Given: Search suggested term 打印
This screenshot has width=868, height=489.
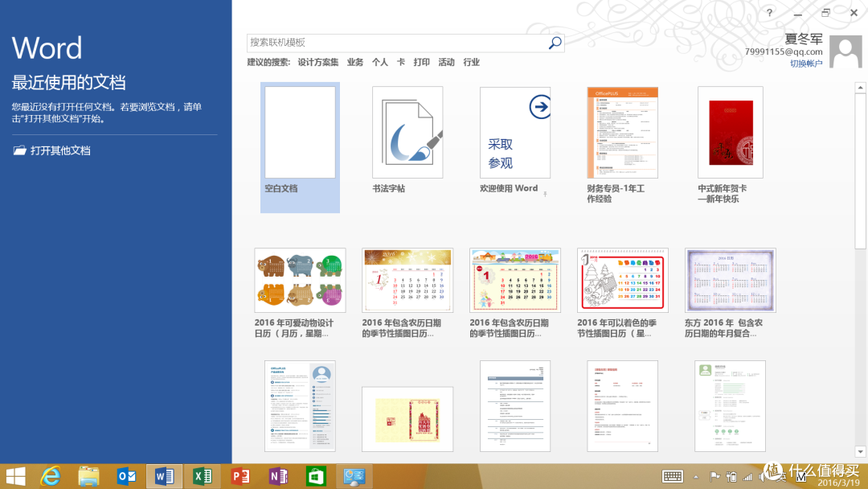Looking at the screenshot, I should tap(422, 62).
